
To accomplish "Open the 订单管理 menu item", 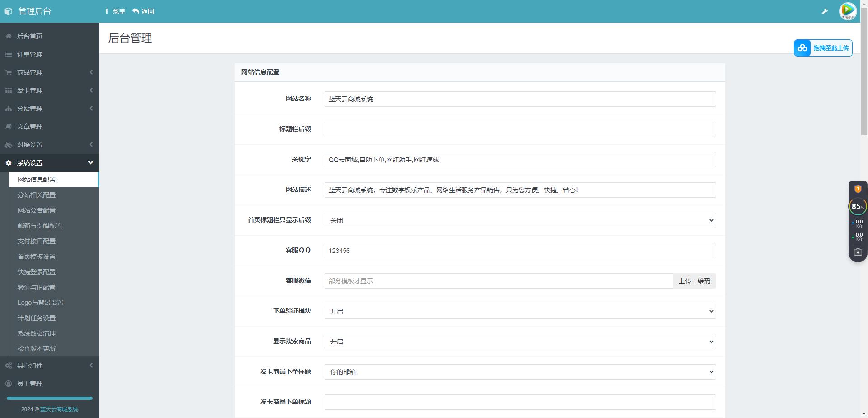I will coord(50,54).
